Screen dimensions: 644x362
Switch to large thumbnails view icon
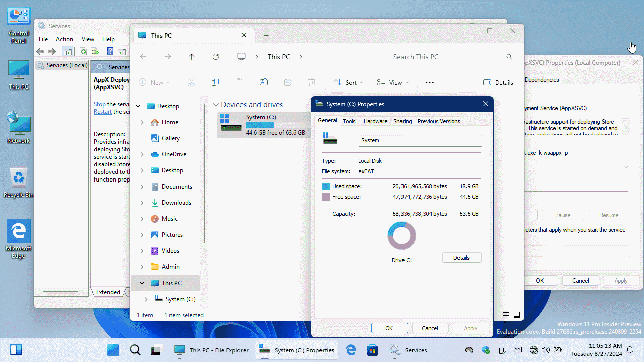tap(517, 315)
